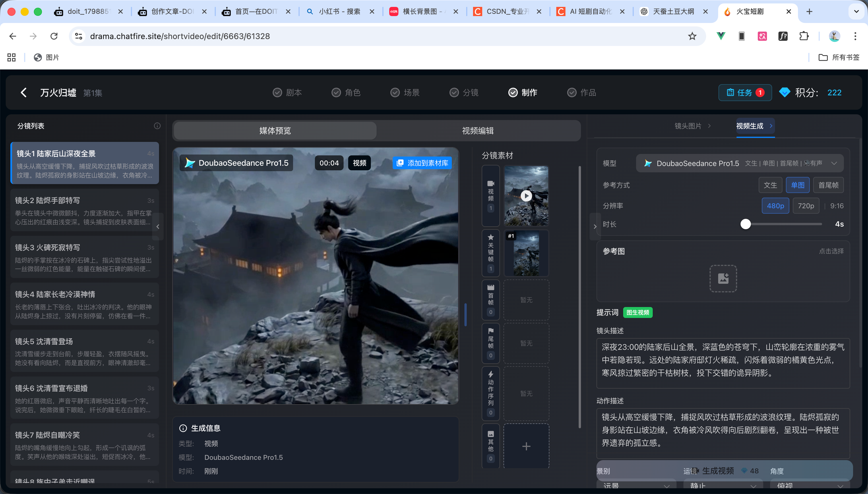Select the 镜头3 火碑死寂特写 shot card

(x=85, y=258)
